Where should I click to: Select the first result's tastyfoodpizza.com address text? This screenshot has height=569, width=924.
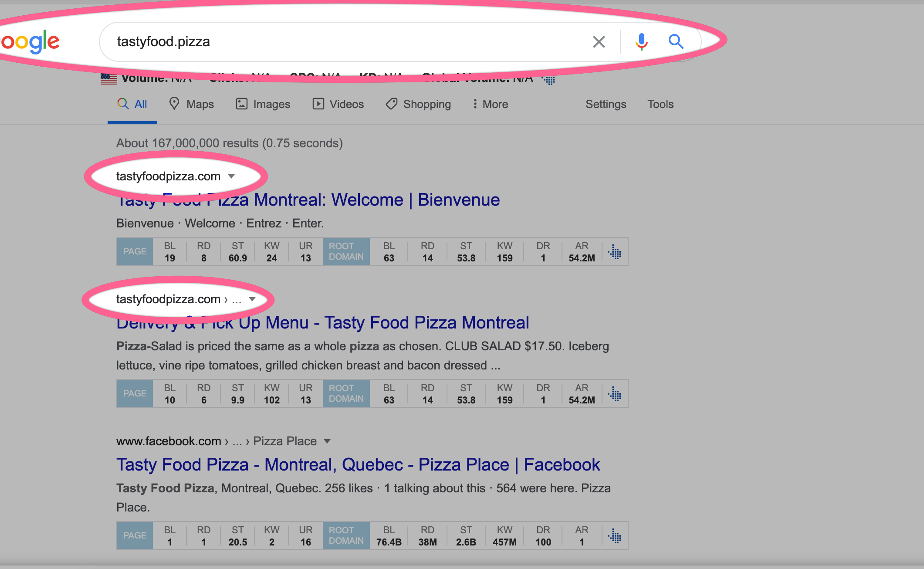(x=168, y=176)
